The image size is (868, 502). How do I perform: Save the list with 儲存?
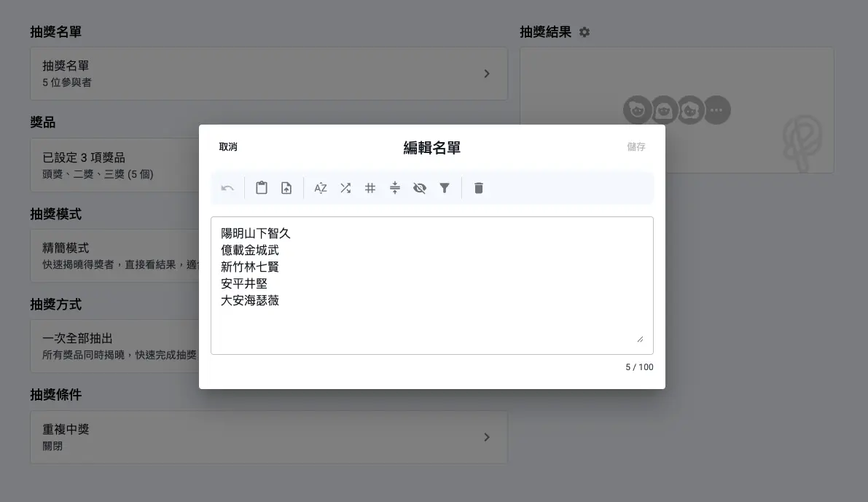pos(636,146)
